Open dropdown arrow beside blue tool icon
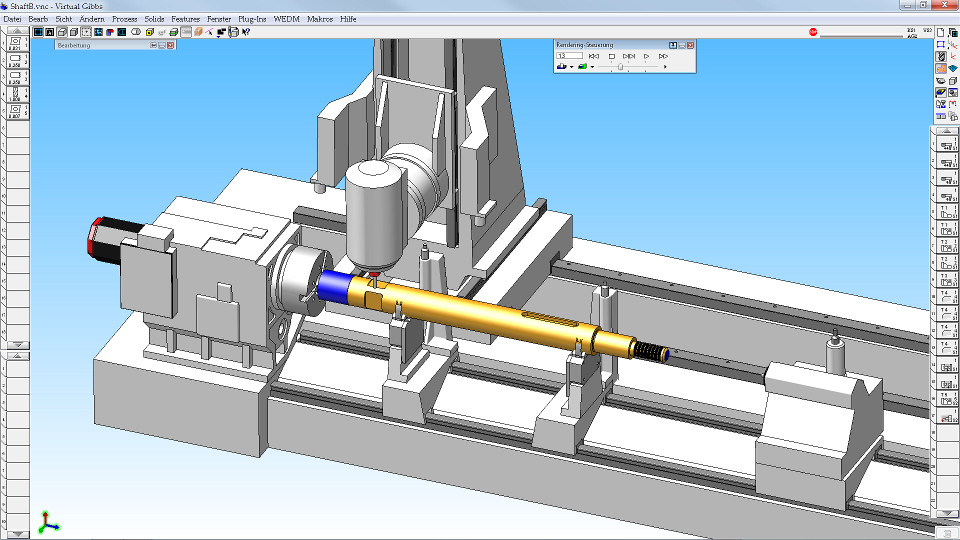This screenshot has width=960, height=540. coord(571,67)
